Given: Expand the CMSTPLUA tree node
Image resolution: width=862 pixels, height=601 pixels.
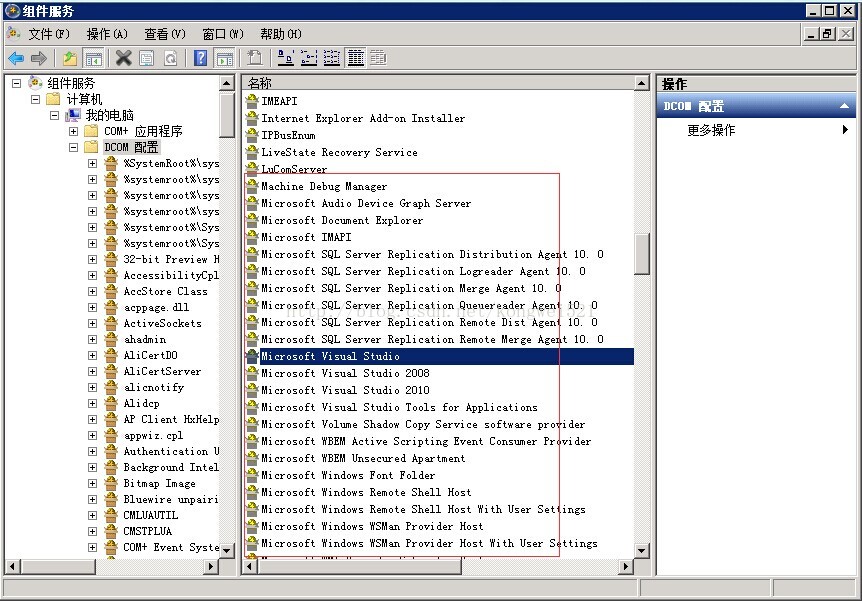Looking at the screenshot, I should coord(92,531).
